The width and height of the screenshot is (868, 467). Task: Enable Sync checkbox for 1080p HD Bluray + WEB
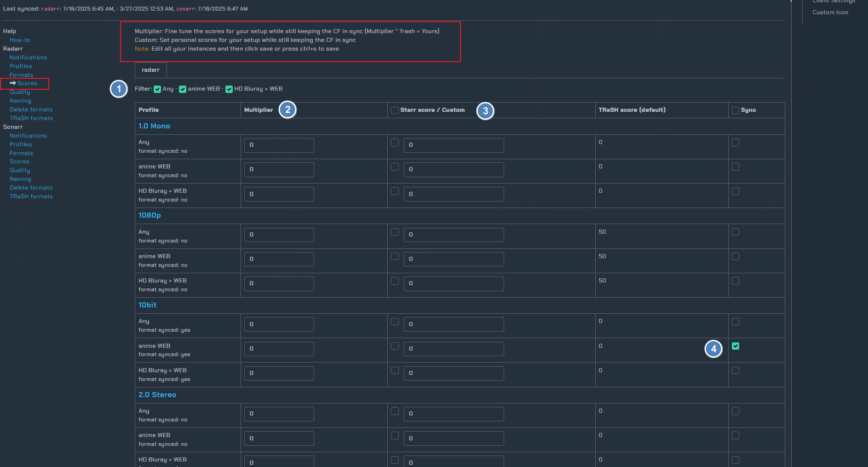tap(736, 281)
